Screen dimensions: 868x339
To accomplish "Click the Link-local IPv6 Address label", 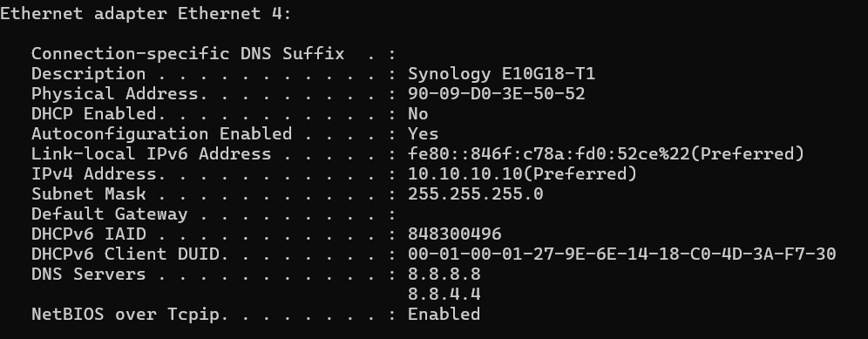I will [x=151, y=153].
